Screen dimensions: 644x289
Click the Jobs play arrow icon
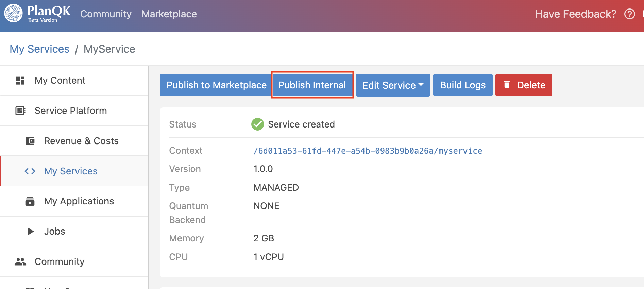coord(30,232)
